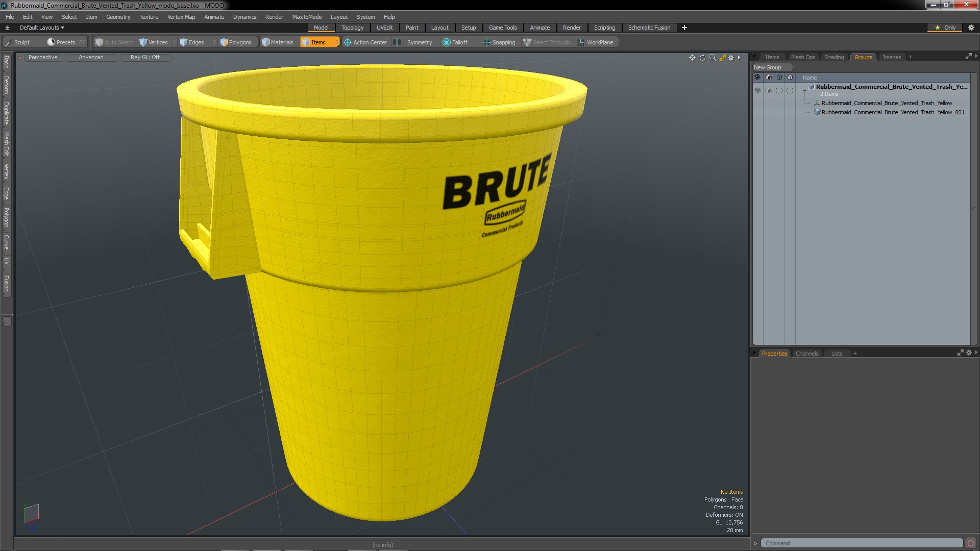Switch to Channels tab
Image resolution: width=980 pixels, height=551 pixels.
tap(807, 354)
